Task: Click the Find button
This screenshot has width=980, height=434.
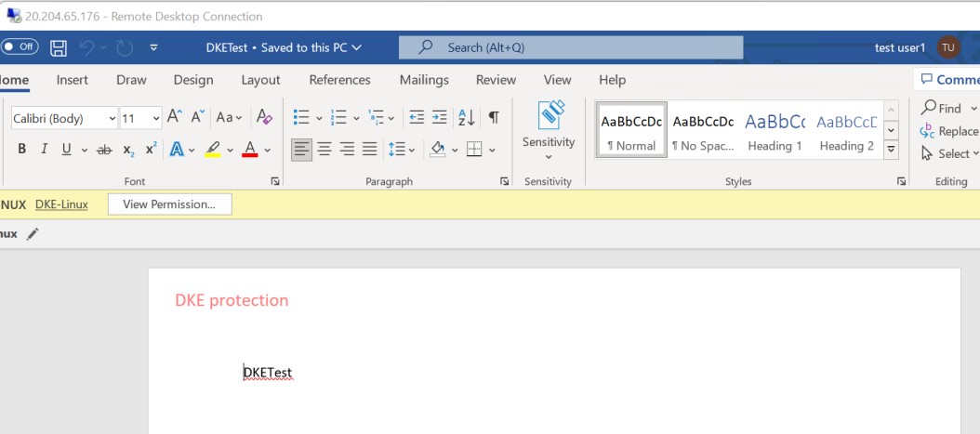Action: point(942,108)
